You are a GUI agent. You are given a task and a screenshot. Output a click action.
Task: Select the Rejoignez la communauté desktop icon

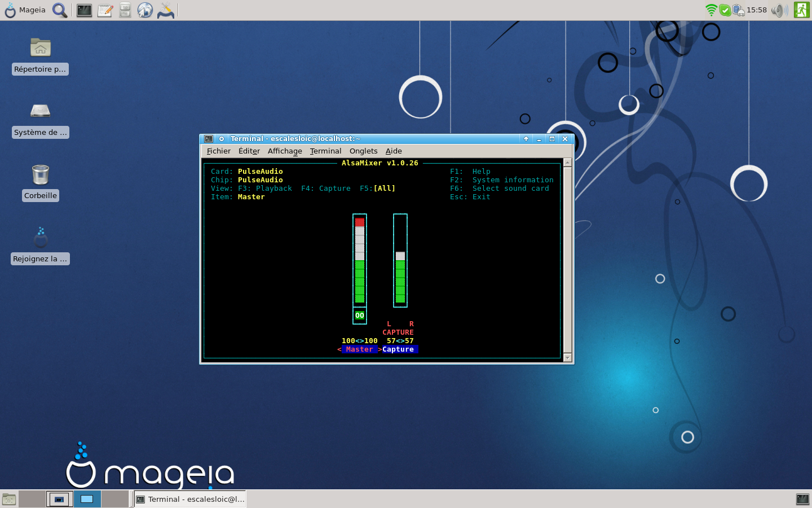coord(41,238)
